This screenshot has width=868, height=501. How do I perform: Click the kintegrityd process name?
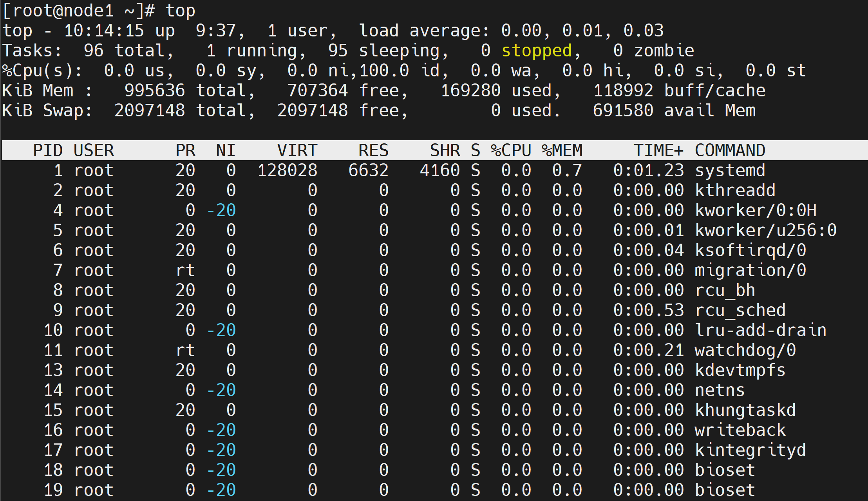[x=750, y=450]
